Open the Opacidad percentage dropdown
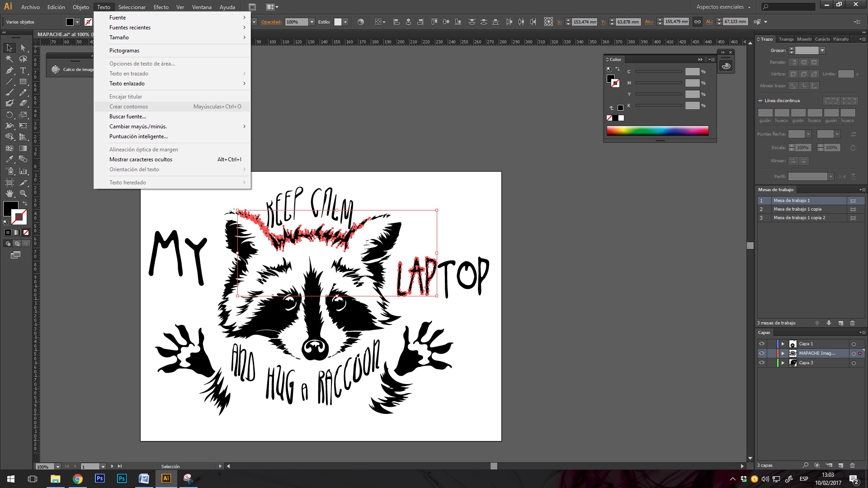Screen dimensions: 868x488 pyautogui.click(x=311, y=22)
